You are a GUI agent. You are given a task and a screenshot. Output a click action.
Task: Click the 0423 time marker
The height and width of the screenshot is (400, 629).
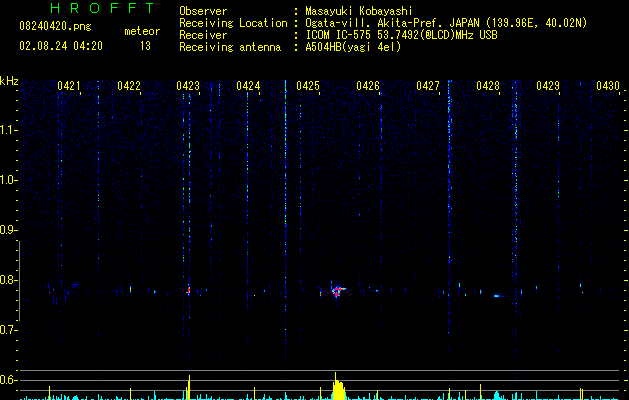(188, 85)
